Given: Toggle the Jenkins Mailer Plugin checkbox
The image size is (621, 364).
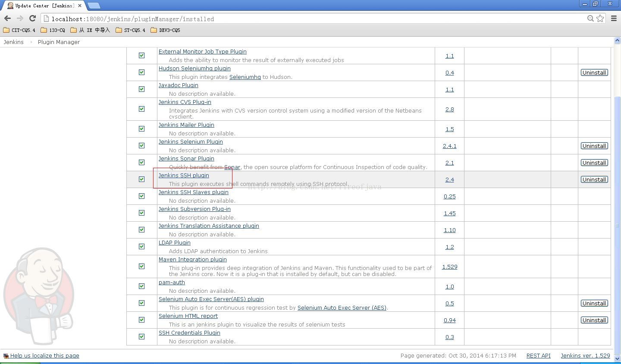Looking at the screenshot, I should tap(141, 129).
